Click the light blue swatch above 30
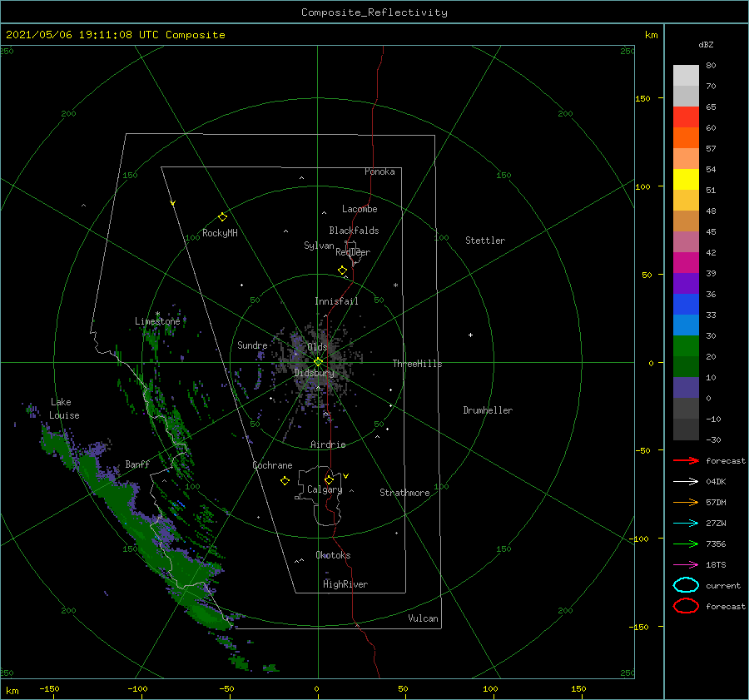The height and width of the screenshot is (700, 749). point(686,325)
